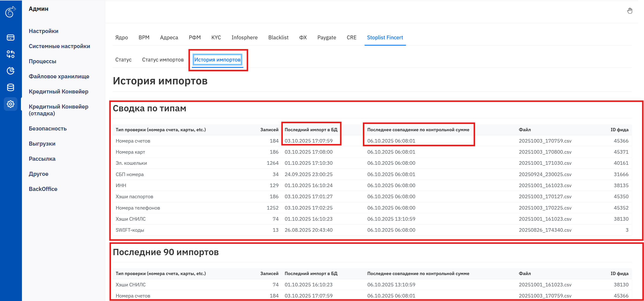Switch to Статус импортов sub-tab

163,60
